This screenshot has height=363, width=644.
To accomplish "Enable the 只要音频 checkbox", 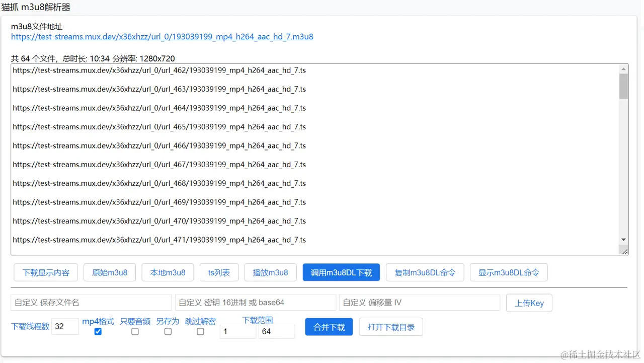I will [135, 331].
